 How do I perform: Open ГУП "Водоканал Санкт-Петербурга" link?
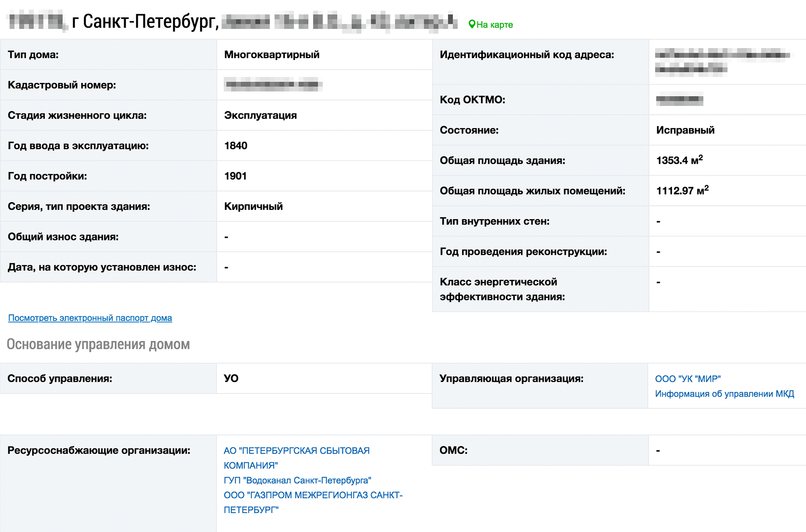coord(297,480)
